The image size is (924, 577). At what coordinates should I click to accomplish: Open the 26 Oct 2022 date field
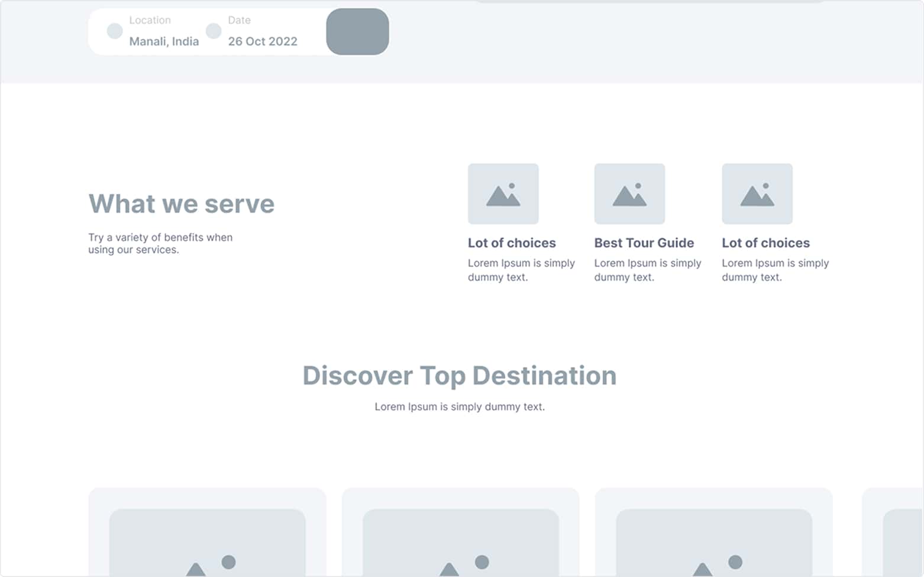[263, 41]
